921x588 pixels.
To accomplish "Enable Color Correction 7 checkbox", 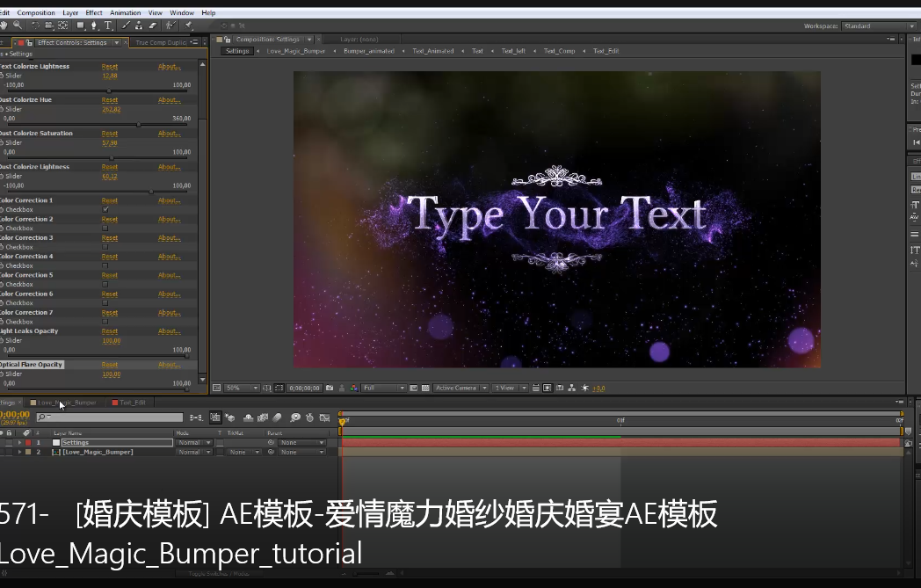I will [x=105, y=322].
